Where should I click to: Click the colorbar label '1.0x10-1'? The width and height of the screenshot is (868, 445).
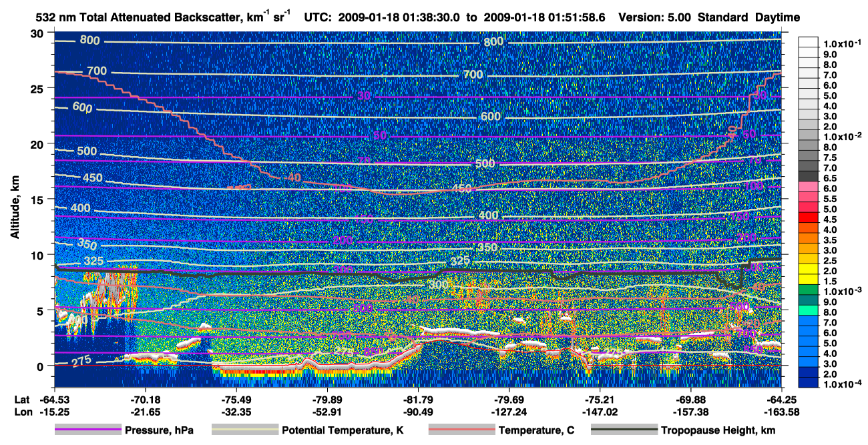pyautogui.click(x=843, y=43)
